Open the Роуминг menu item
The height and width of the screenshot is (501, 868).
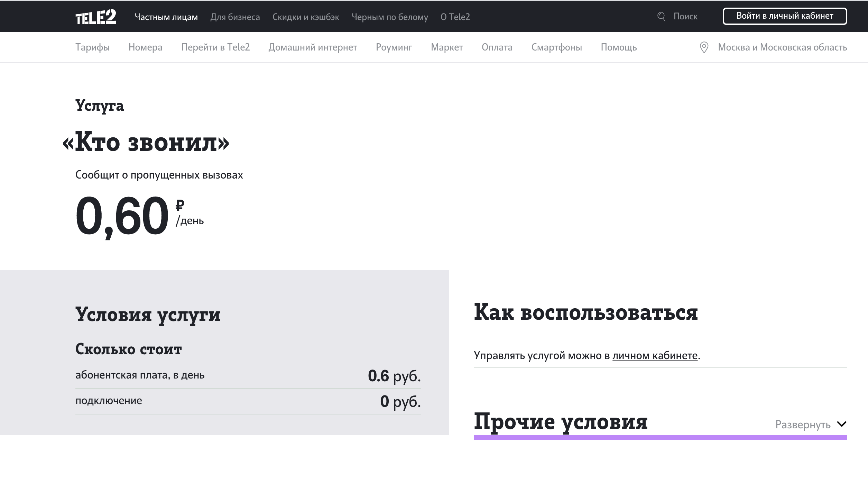tap(394, 47)
